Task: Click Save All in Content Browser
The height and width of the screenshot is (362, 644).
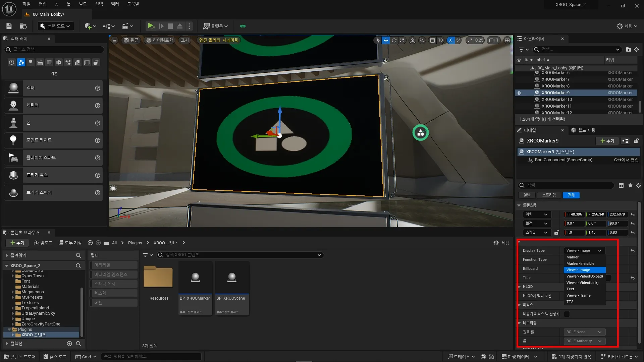Action: (70, 243)
